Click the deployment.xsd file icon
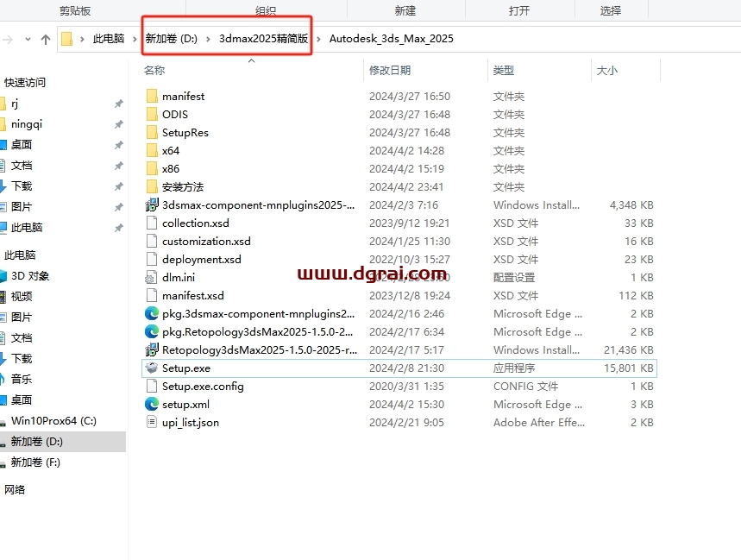Image resolution: width=741 pixels, height=560 pixels. [x=152, y=260]
